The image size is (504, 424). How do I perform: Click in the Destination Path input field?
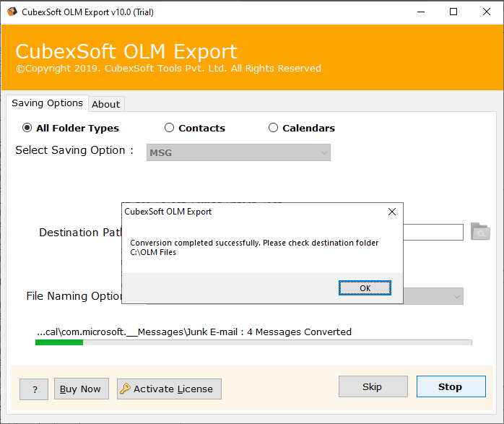point(433,232)
